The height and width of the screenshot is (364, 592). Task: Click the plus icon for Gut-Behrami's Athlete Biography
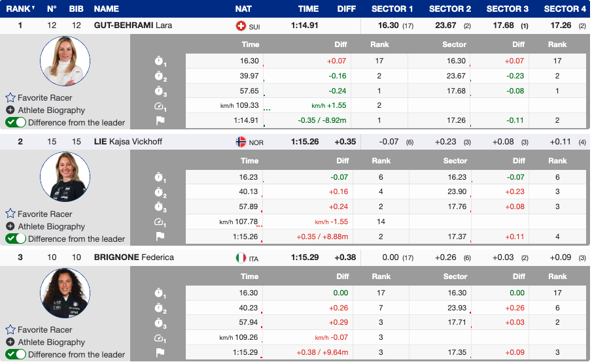point(10,110)
